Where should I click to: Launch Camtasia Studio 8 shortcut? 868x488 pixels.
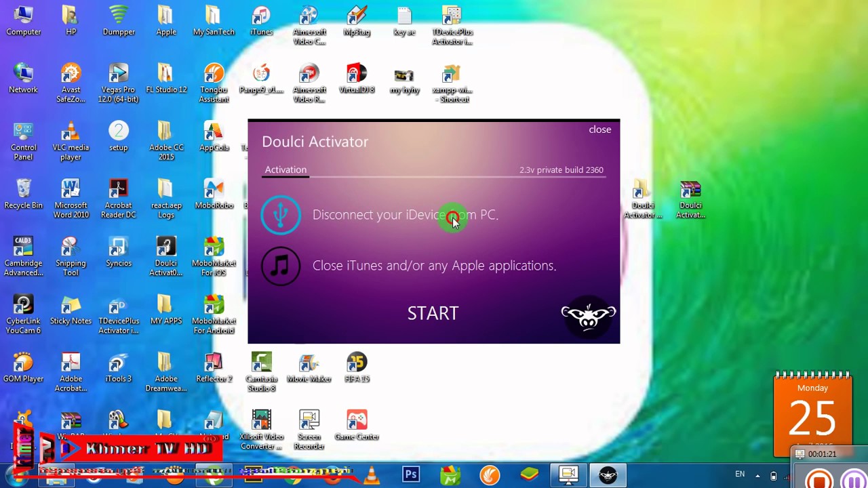[x=261, y=371]
